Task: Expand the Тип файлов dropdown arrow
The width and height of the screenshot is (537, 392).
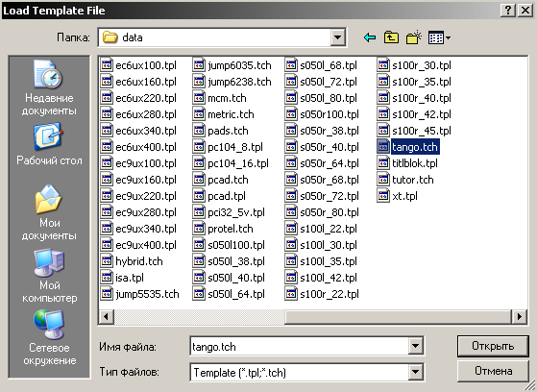Action: pos(415,372)
